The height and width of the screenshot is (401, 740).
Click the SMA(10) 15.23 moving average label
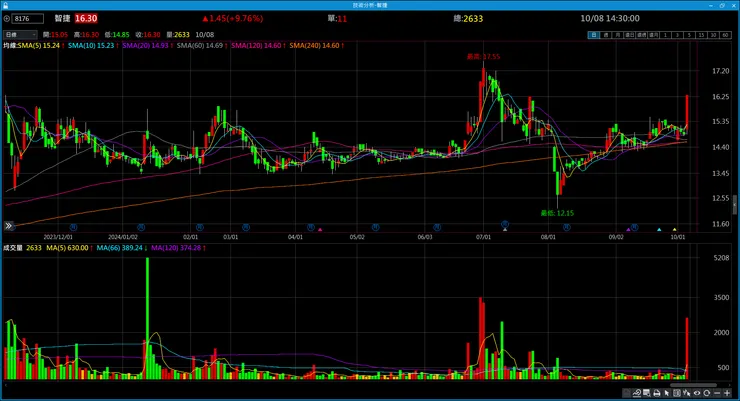(91, 46)
